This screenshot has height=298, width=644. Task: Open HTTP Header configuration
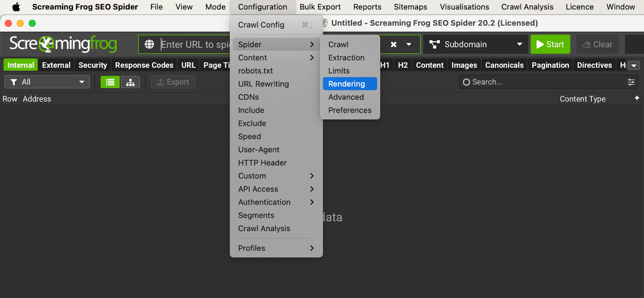(276, 163)
